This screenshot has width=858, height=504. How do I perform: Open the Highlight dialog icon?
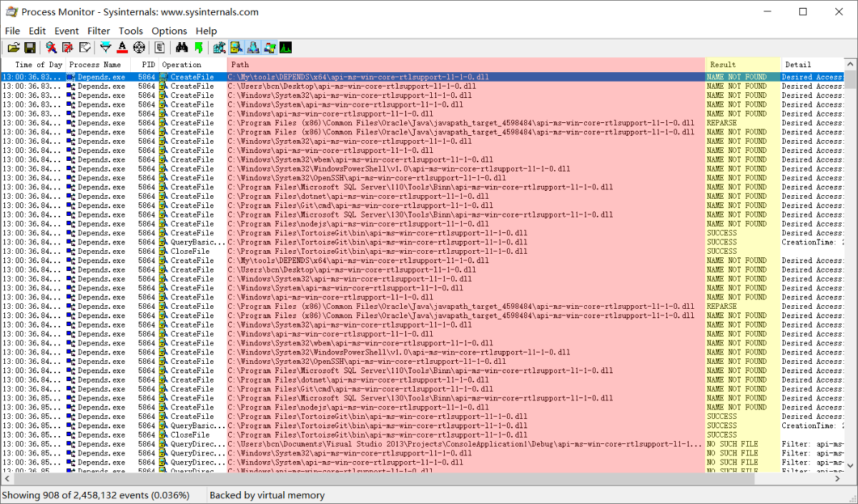tap(122, 48)
